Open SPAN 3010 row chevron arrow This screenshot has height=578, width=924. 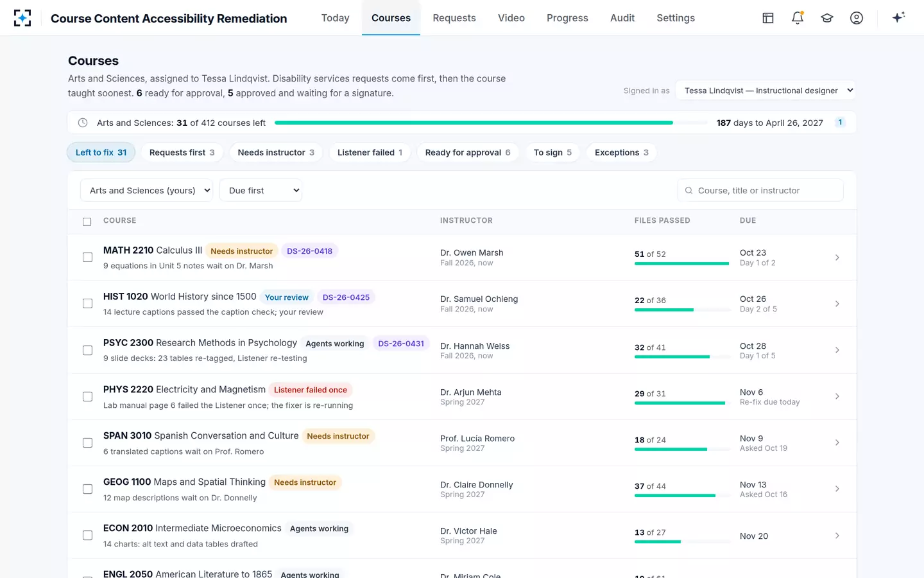click(837, 442)
